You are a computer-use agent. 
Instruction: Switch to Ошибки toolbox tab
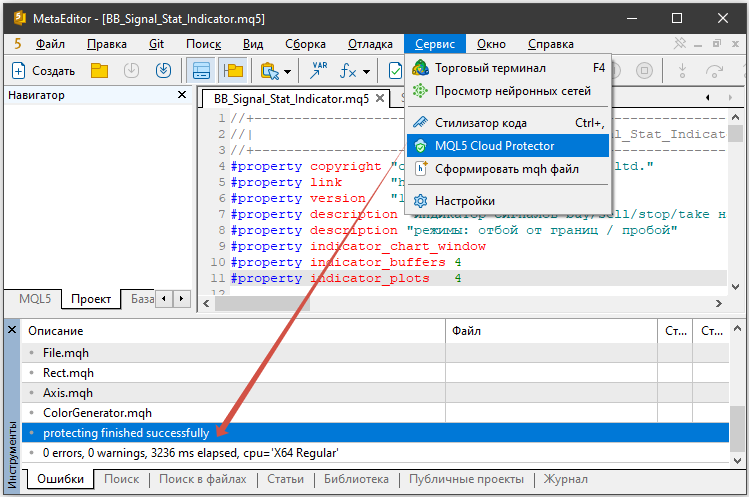coord(61,479)
